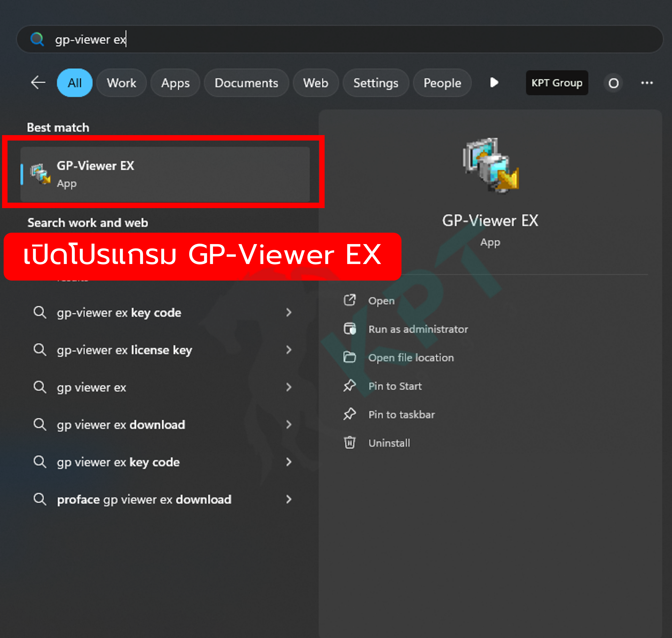Click the search magnifier icon in search box

tap(37, 39)
